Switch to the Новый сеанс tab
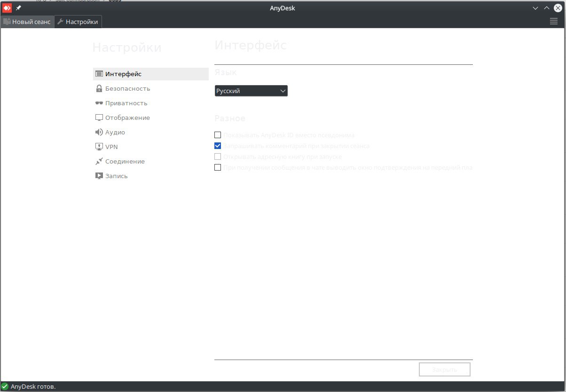566x392 pixels. [x=27, y=22]
